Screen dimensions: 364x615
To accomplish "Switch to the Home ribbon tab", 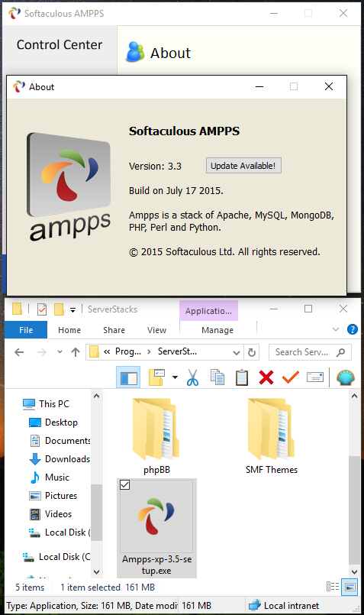I will pos(69,330).
